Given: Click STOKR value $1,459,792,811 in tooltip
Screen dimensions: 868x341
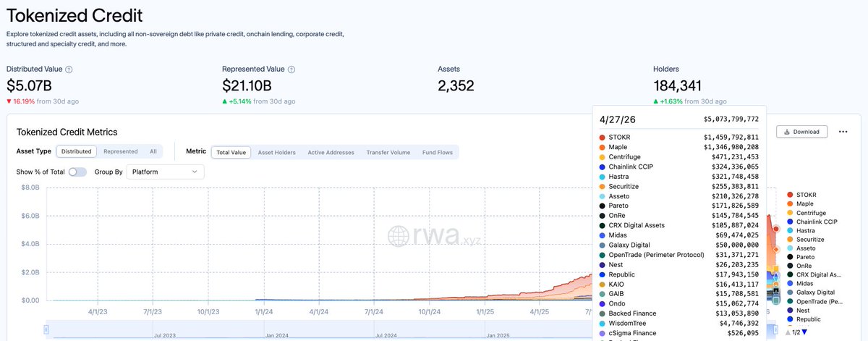Looking at the screenshot, I should [731, 137].
